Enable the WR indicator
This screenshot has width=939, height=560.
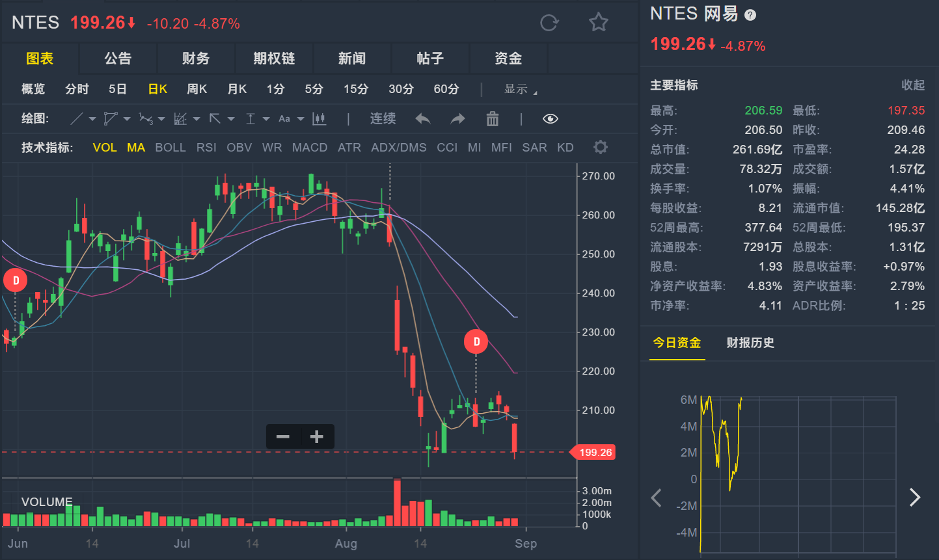click(x=272, y=148)
